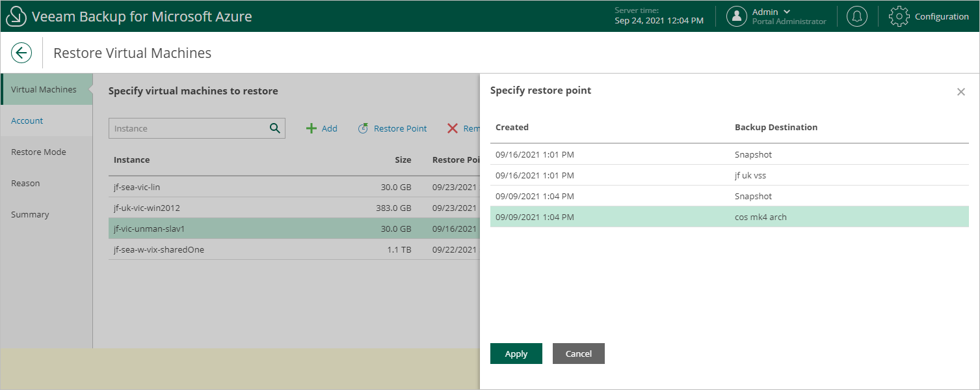Click the Admin user avatar icon
Screen dimensions: 980x390
click(737, 16)
